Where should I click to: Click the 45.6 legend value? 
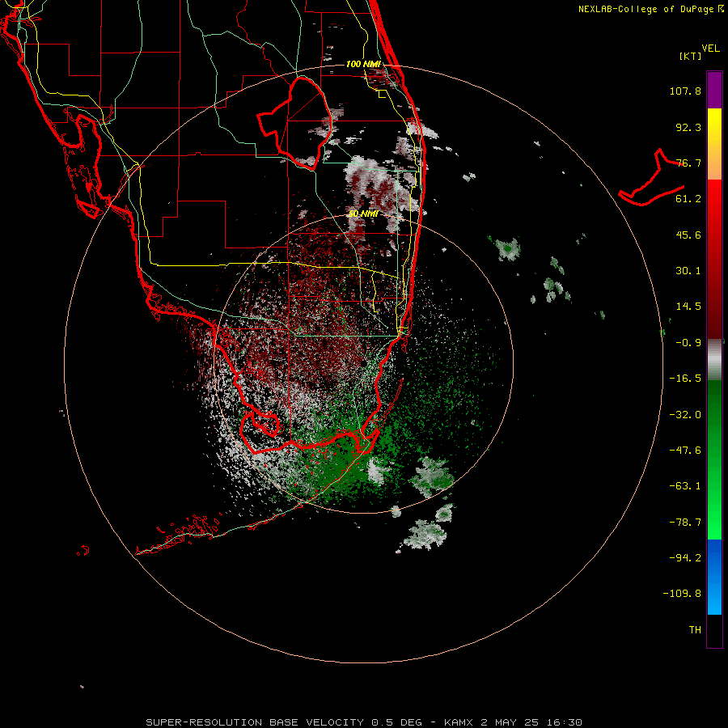[x=688, y=235]
